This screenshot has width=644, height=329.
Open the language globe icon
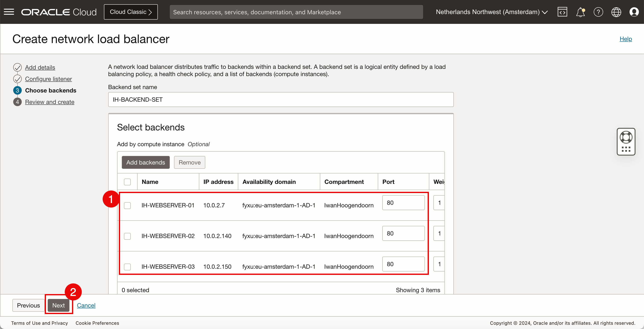[616, 12]
